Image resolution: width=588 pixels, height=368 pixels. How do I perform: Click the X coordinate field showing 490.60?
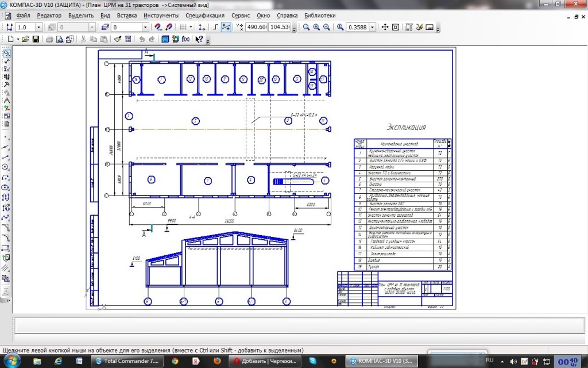[x=257, y=27]
